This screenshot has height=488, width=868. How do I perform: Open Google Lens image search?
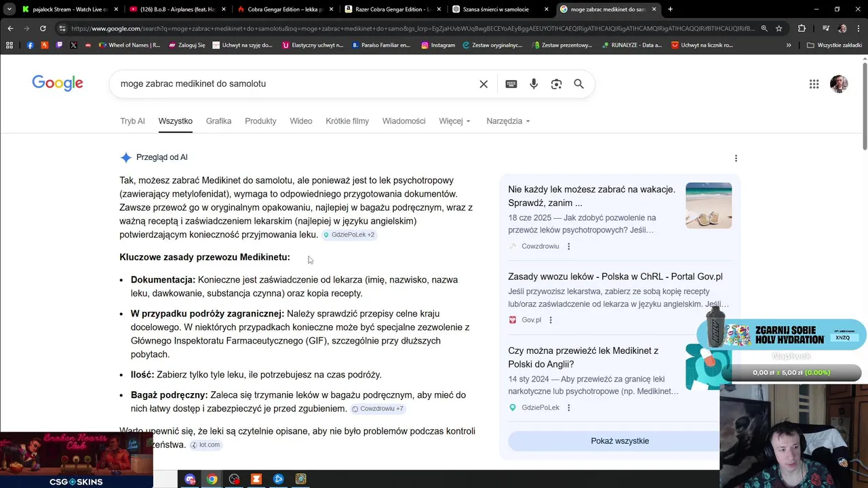pos(556,84)
